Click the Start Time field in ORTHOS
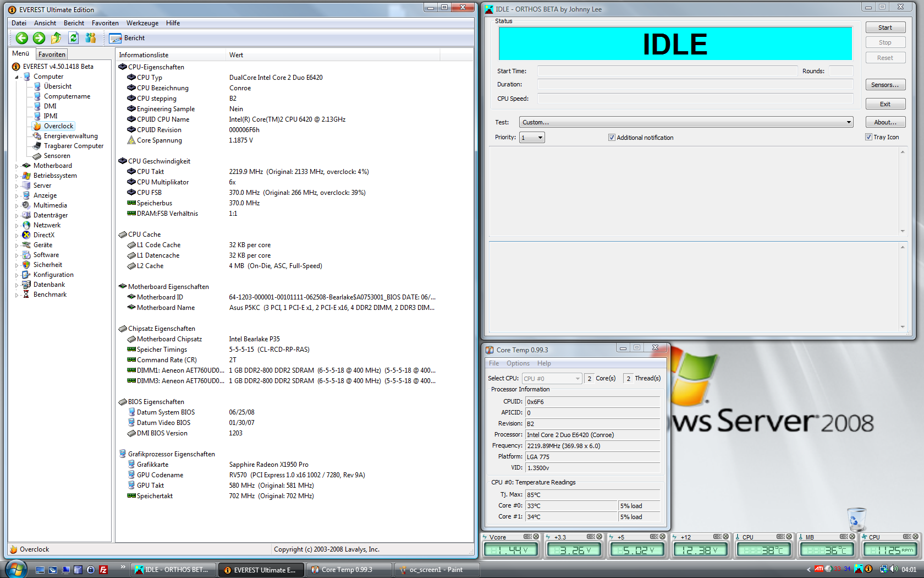Image resolution: width=924 pixels, height=578 pixels. click(x=667, y=71)
